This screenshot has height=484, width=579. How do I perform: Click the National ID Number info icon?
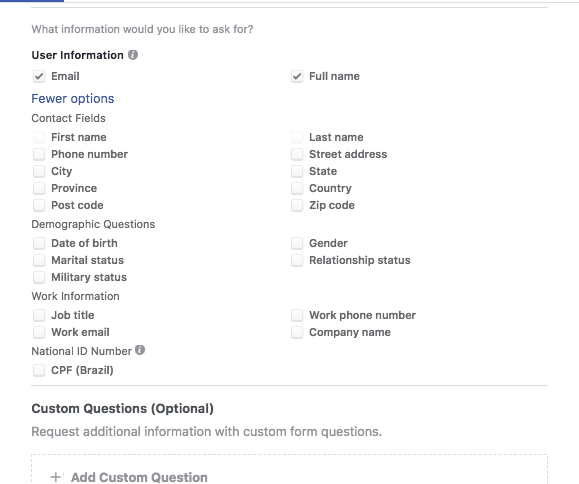(x=140, y=350)
